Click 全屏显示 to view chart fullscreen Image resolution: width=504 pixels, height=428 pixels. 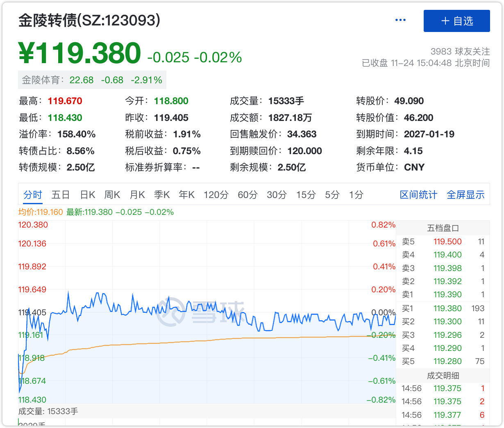point(465,195)
